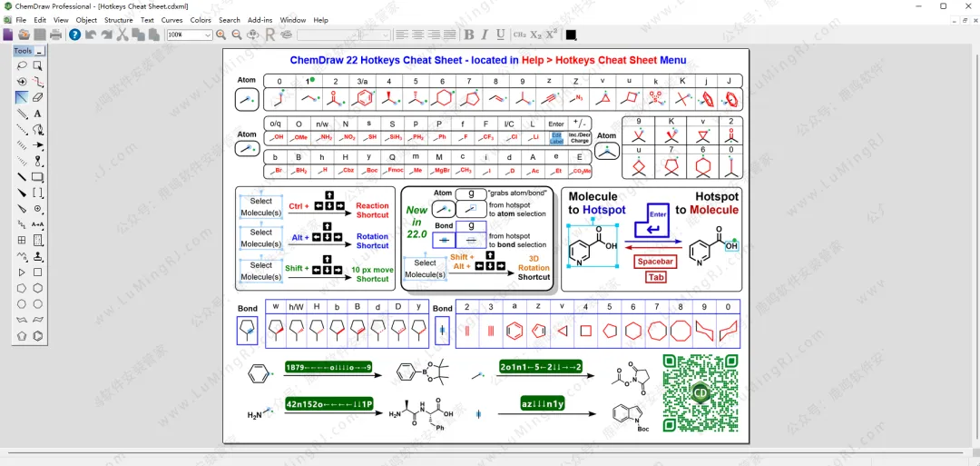Select the Benzene ring tool
Screen dimensions: 980x466
click(38, 336)
